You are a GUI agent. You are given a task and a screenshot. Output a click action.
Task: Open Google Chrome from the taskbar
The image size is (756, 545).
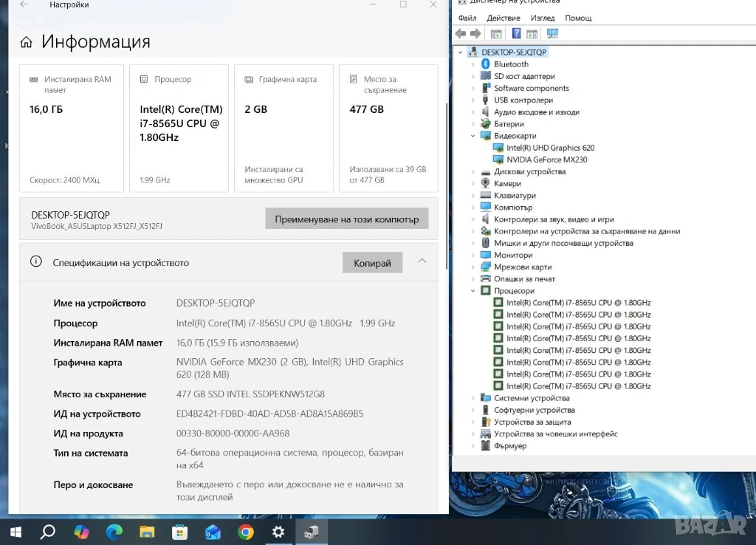tap(246, 532)
